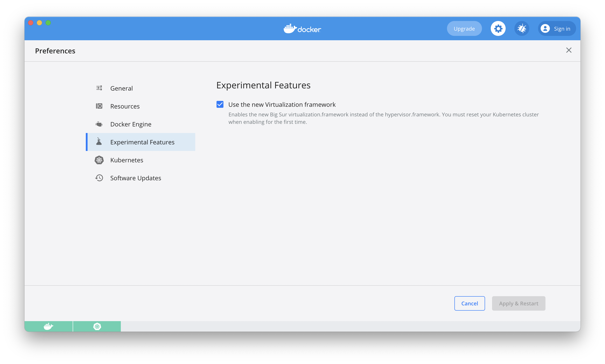This screenshot has height=364, width=605.
Task: Select Experimental Features in the sidebar
Action: pyautogui.click(x=142, y=142)
